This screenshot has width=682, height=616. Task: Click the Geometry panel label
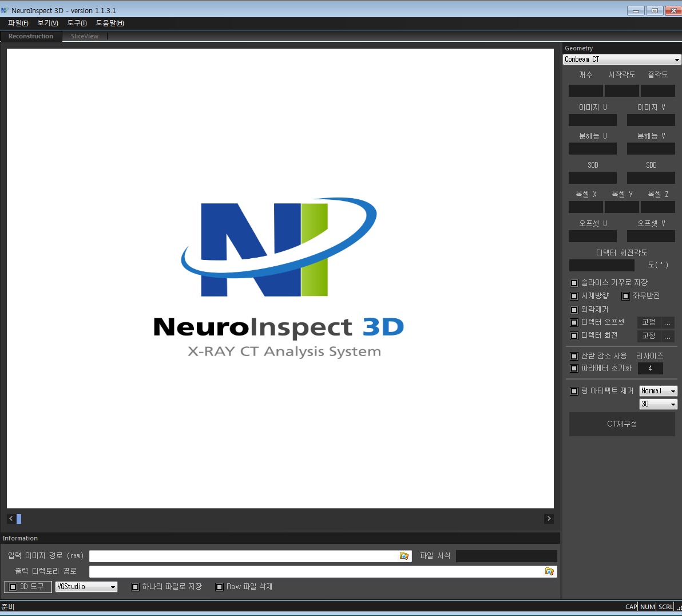coord(578,48)
